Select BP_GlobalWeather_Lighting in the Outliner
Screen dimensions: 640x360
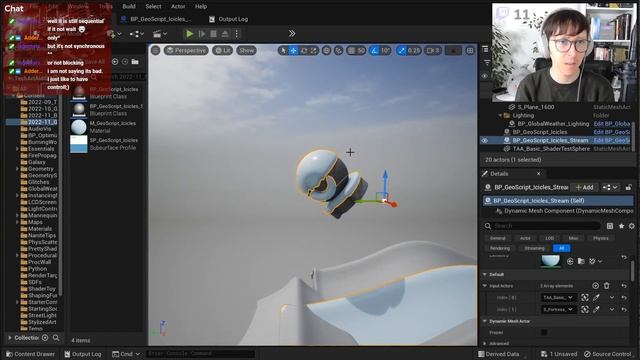(x=553, y=124)
